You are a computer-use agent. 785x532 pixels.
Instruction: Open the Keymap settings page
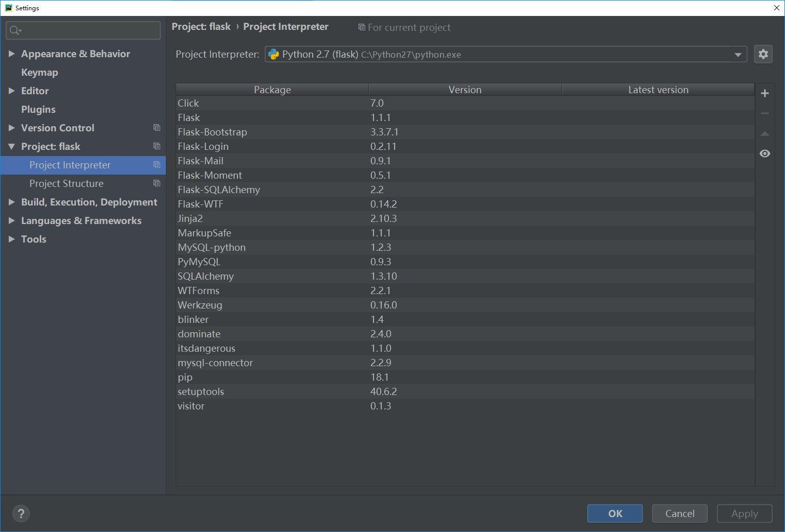(x=40, y=72)
